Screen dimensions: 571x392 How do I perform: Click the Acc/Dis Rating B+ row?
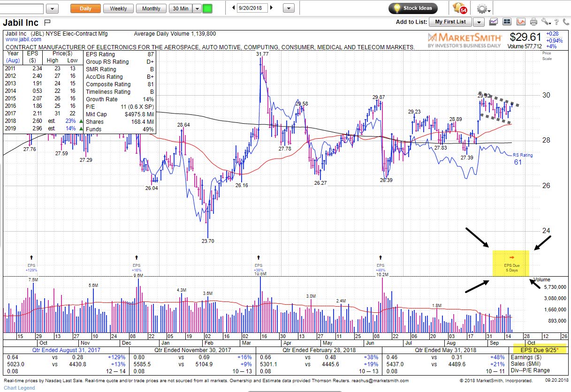pos(120,77)
